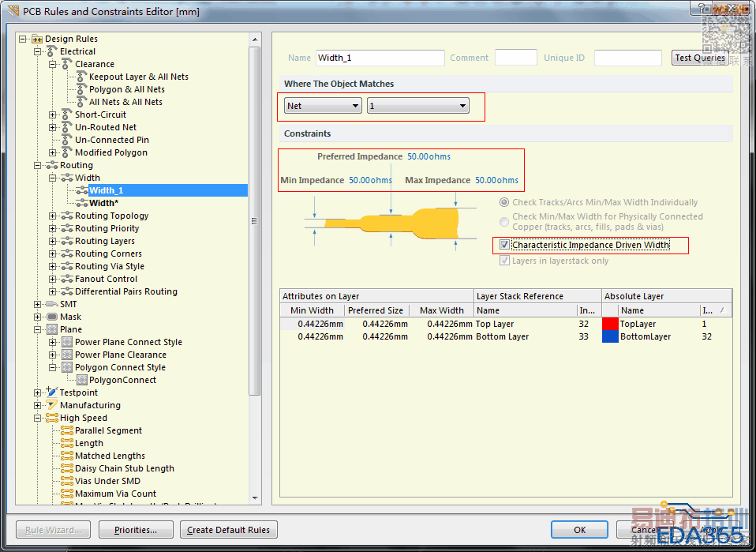Open the Net object type dropdown
756x552 pixels.
pos(323,106)
